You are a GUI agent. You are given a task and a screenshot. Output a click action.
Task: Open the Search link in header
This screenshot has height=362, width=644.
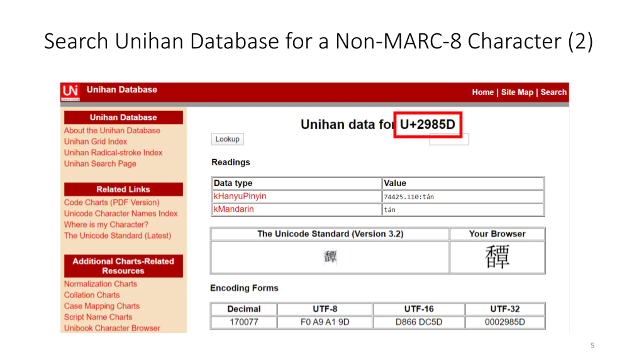click(553, 92)
